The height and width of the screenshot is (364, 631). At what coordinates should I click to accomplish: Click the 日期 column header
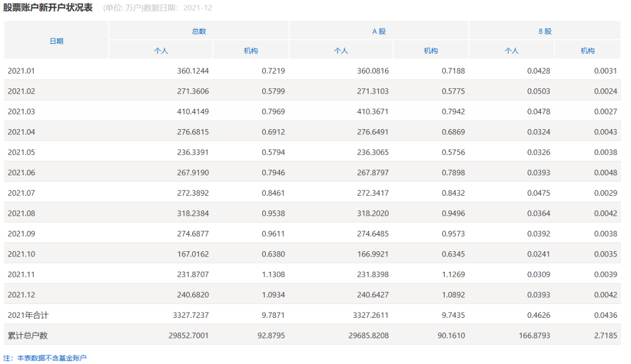tap(57, 40)
